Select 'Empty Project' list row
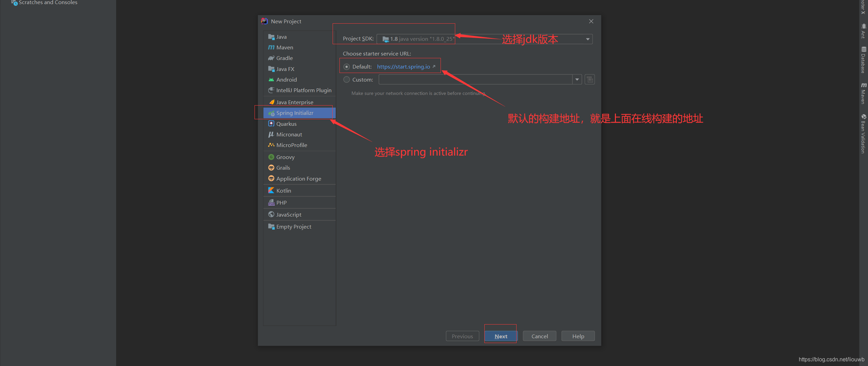This screenshot has width=868, height=366. [x=300, y=227]
